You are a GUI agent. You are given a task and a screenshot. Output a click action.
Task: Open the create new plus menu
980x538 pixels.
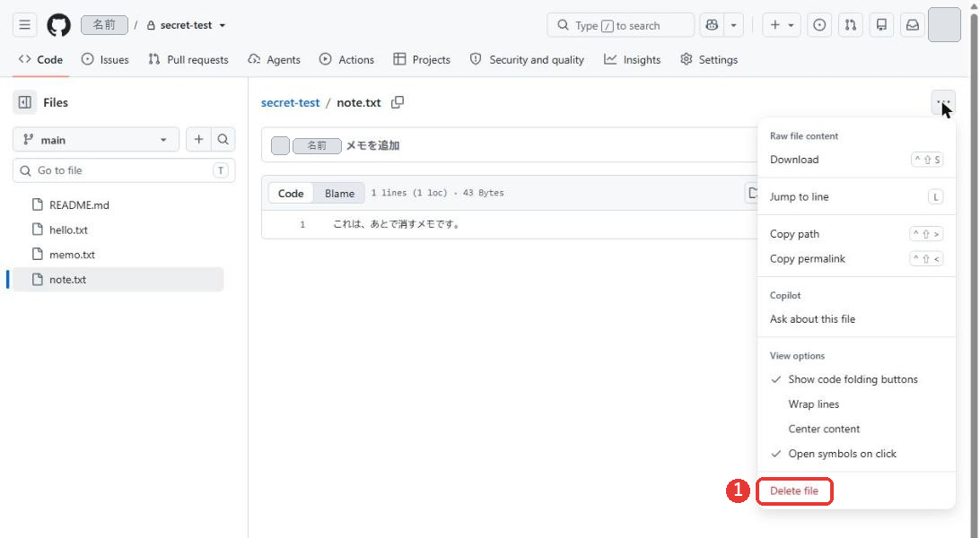(782, 25)
